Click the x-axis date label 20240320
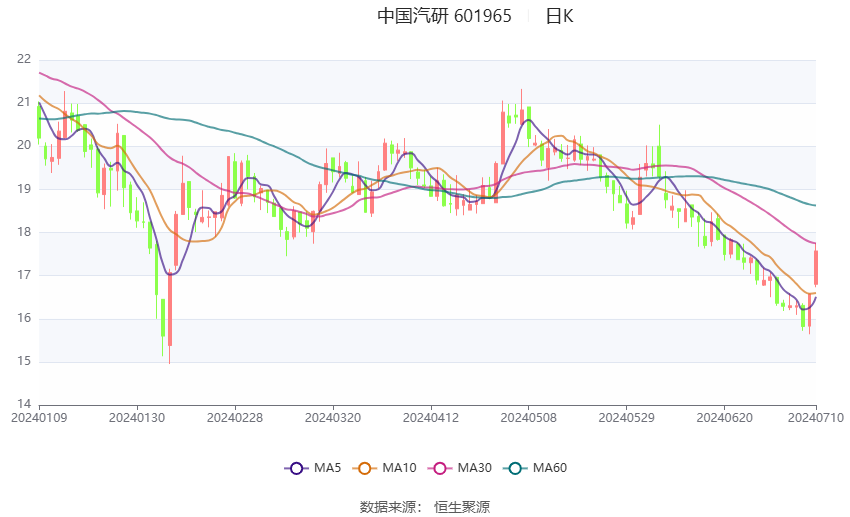The height and width of the screenshot is (517, 850). pyautogui.click(x=333, y=418)
